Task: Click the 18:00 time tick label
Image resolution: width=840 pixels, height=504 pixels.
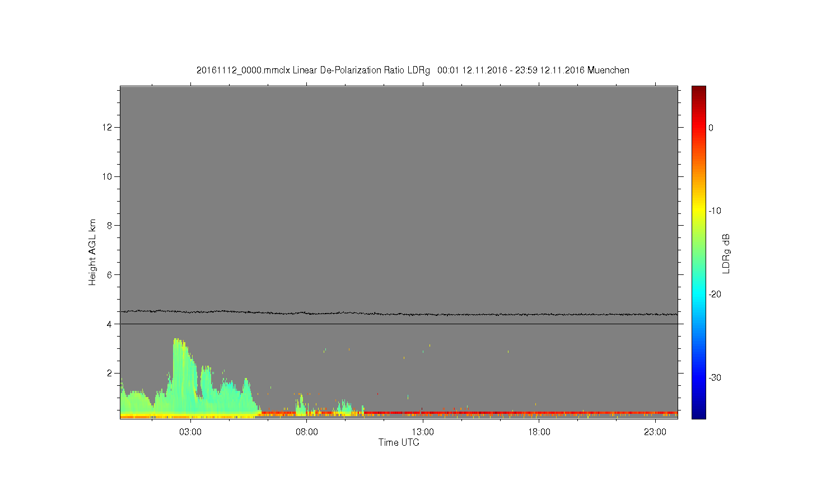Action: point(539,432)
